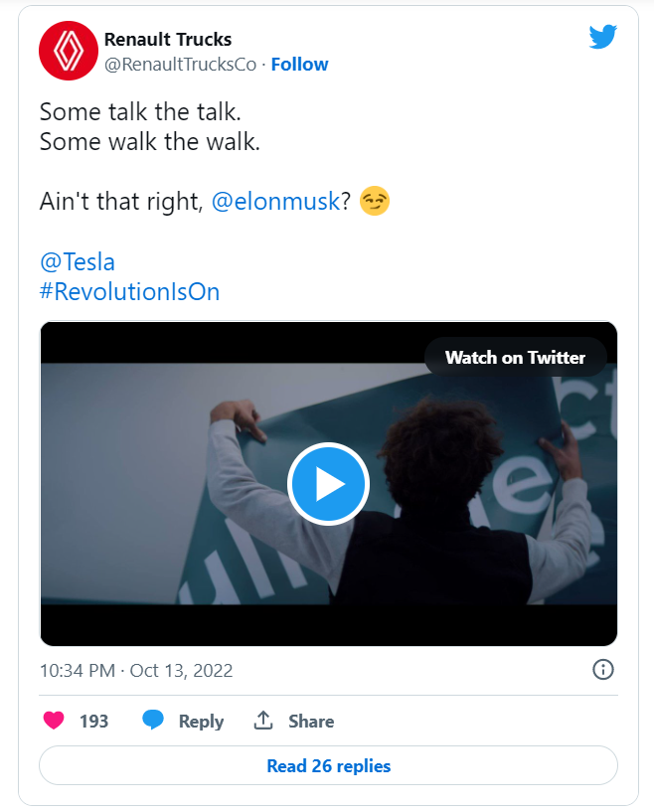Open the @Tesla mention link
Viewport: 654px width, 812px height.
tap(78, 262)
